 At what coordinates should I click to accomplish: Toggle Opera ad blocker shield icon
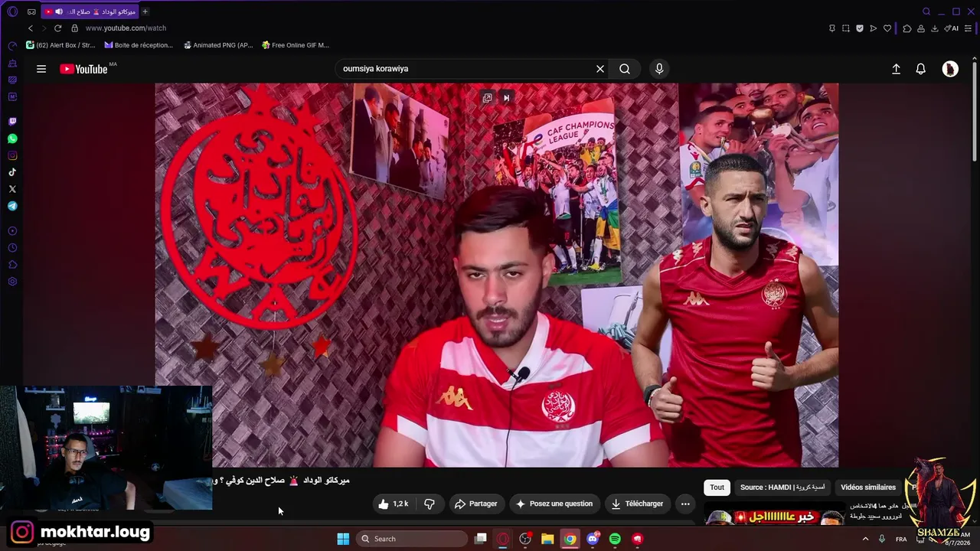860,28
